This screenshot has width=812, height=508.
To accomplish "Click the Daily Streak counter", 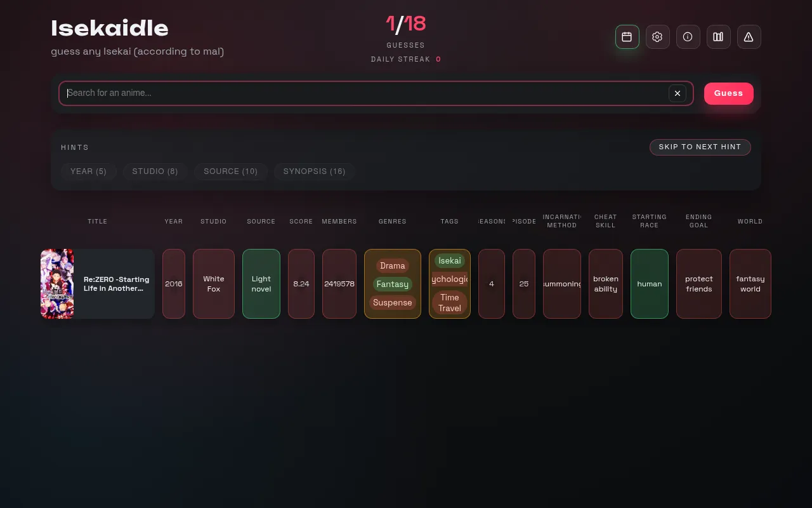I will coord(406,59).
